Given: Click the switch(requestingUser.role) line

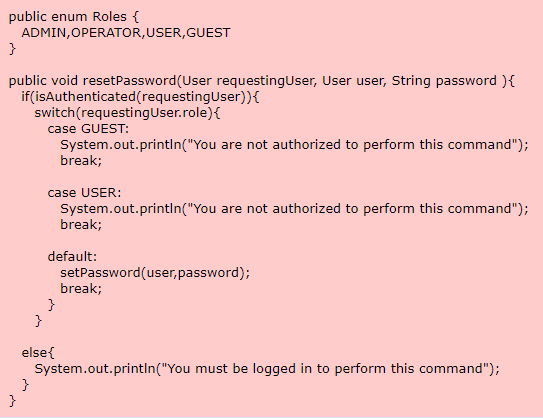Looking at the screenshot, I should coord(127,113).
